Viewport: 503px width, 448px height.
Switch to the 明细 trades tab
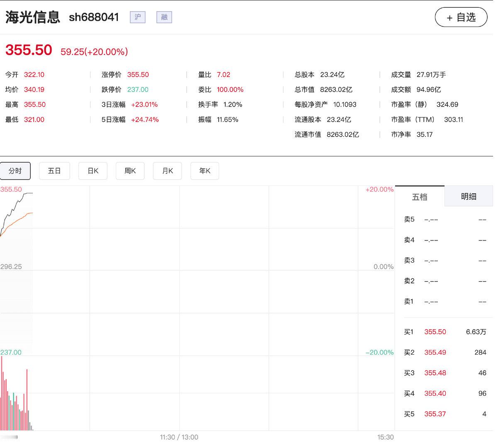tap(469, 197)
